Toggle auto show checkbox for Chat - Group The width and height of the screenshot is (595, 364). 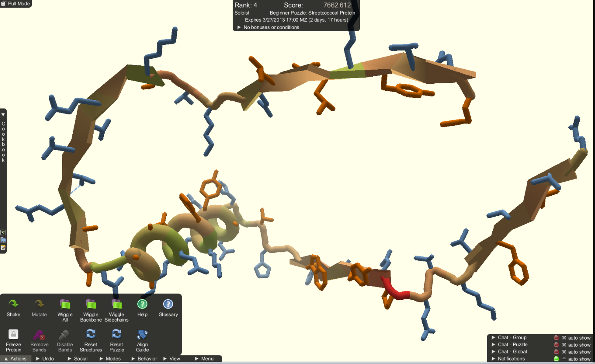tap(564, 338)
